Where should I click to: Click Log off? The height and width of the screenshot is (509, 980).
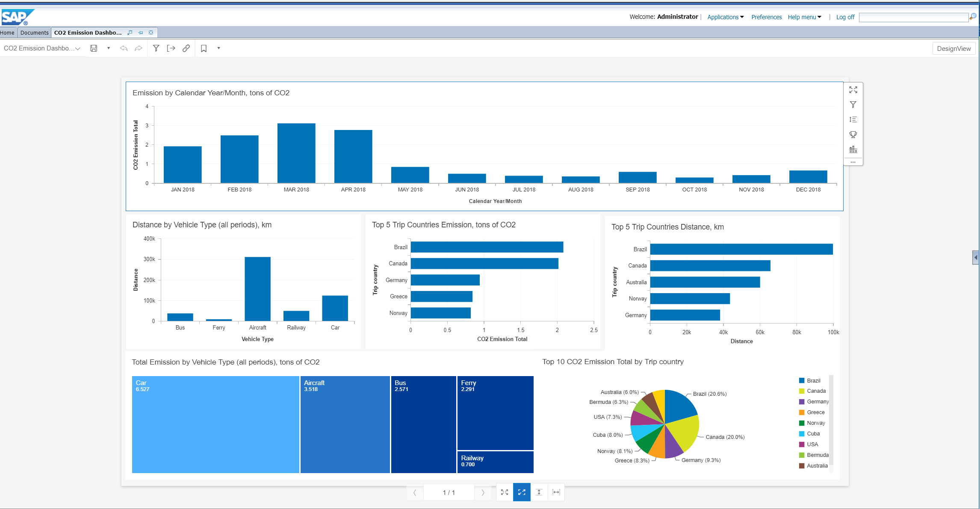(845, 17)
